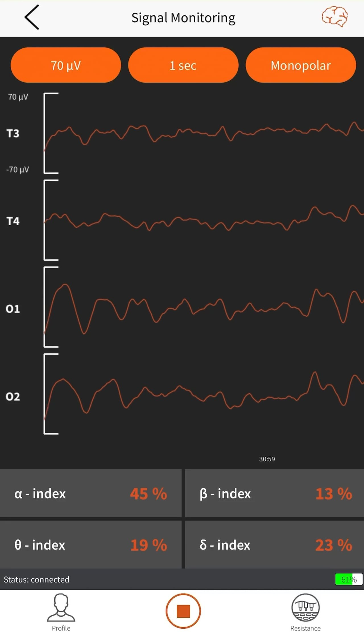This screenshot has height=632, width=364.
Task: Tap the theta index panel
Action: [x=90, y=545]
